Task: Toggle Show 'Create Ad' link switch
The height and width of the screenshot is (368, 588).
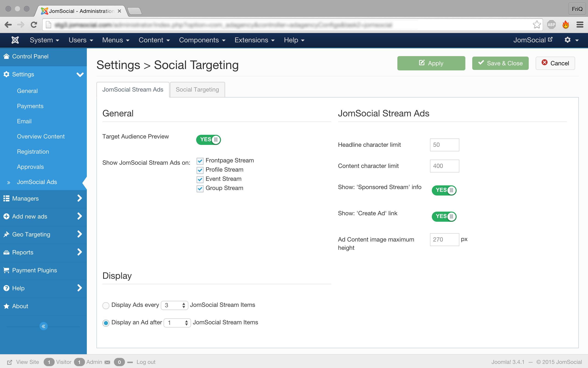Action: 444,216
